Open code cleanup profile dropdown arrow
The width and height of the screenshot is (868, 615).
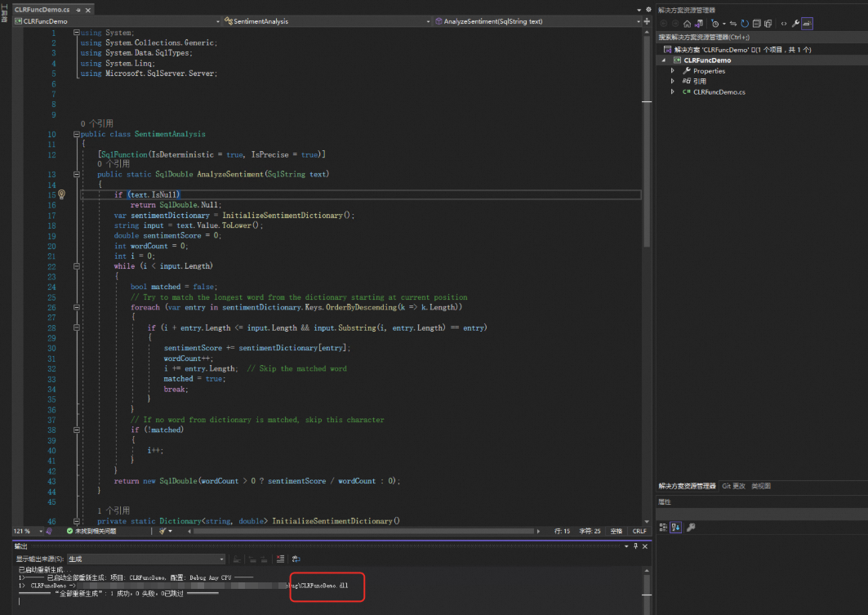[x=171, y=531]
